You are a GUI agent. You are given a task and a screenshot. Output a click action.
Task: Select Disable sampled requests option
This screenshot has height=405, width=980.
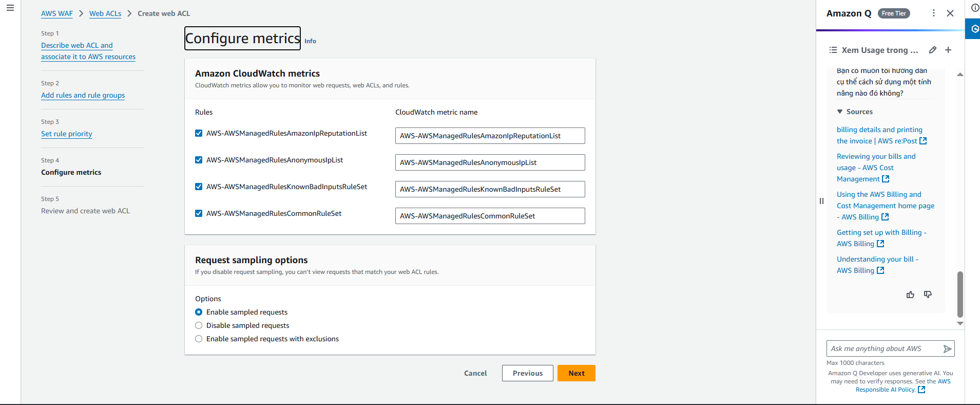[x=199, y=325]
